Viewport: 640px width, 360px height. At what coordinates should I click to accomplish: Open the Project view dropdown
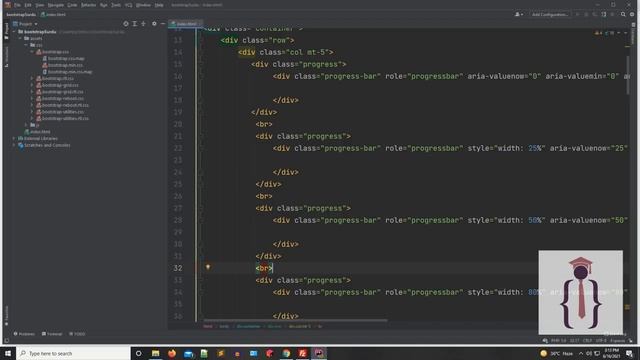[x=25, y=24]
